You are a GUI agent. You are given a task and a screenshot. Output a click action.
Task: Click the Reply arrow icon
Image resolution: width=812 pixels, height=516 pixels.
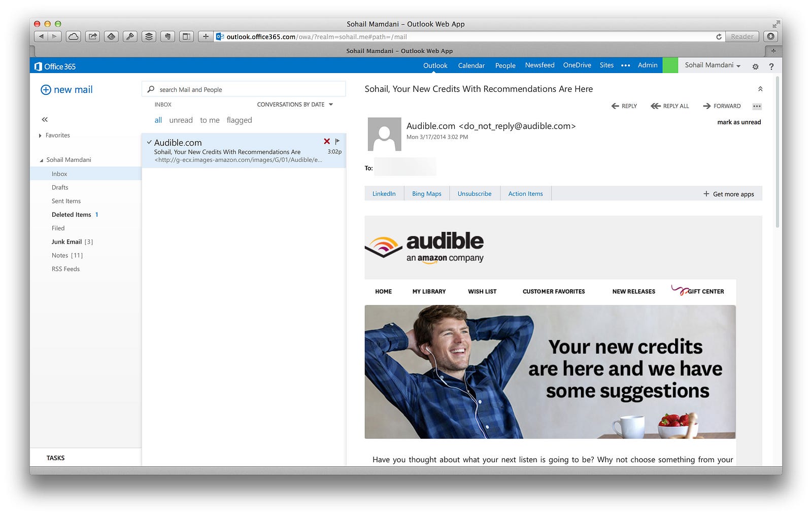tap(615, 106)
